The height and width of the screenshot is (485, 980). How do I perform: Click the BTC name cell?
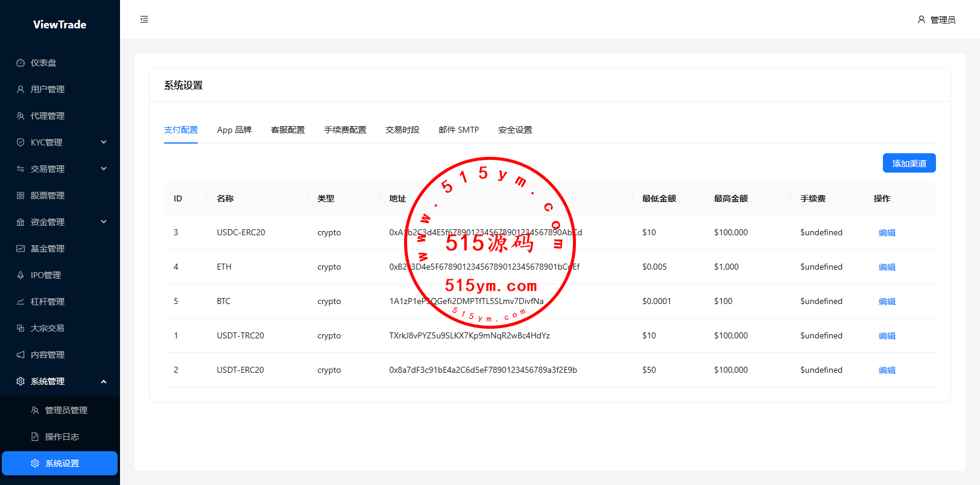224,301
